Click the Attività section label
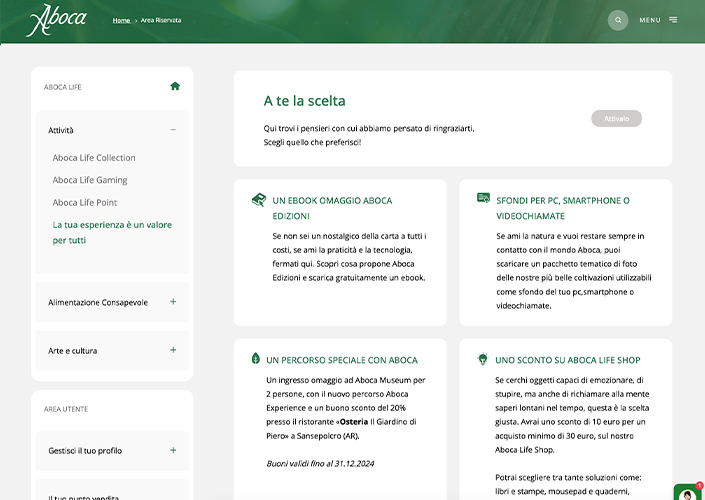Screen dimensions: 705x500 (x=61, y=130)
